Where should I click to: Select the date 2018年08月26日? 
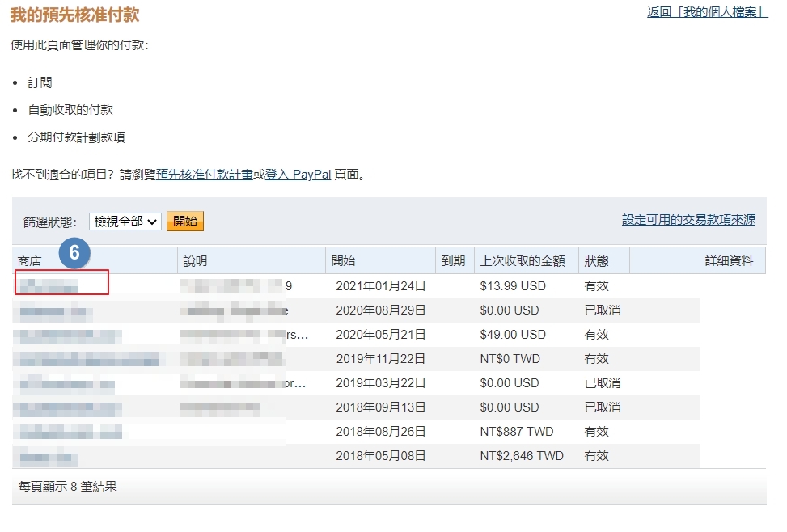tap(380, 432)
